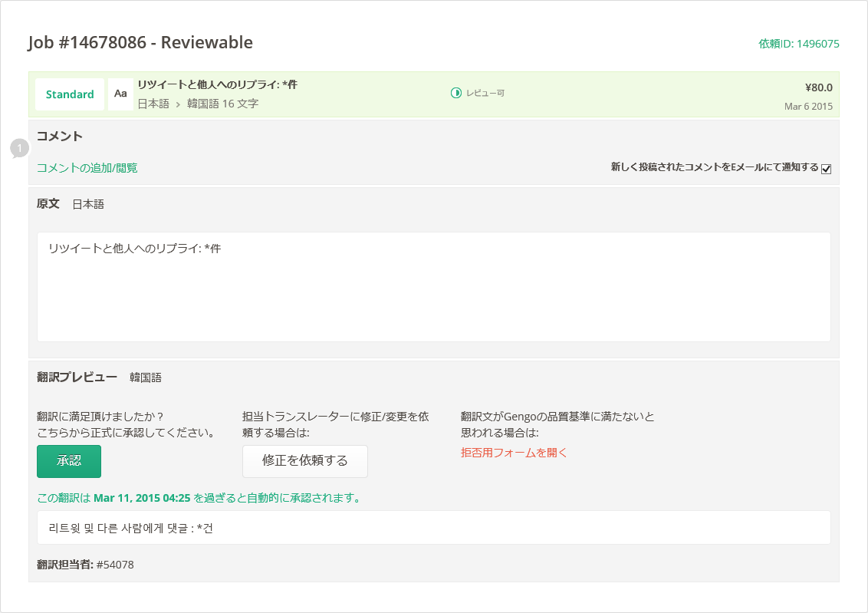Click the Standard tier badge
868x613 pixels.
pos(70,94)
